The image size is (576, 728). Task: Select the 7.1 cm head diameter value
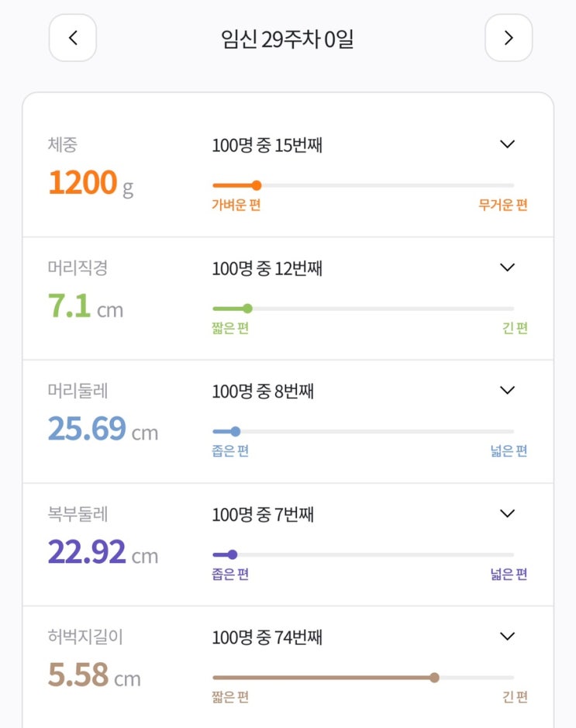[85, 306]
